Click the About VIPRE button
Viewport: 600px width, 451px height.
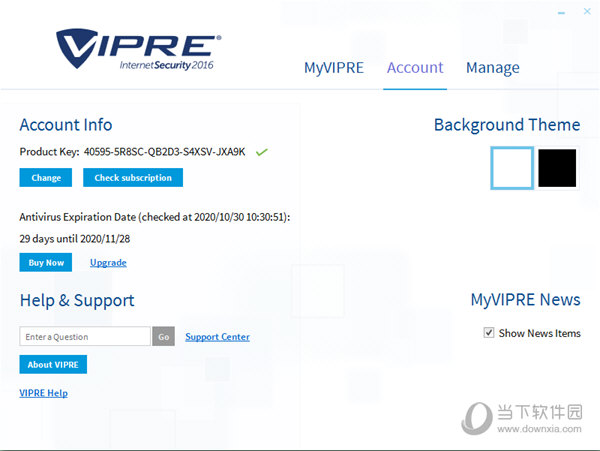53,365
